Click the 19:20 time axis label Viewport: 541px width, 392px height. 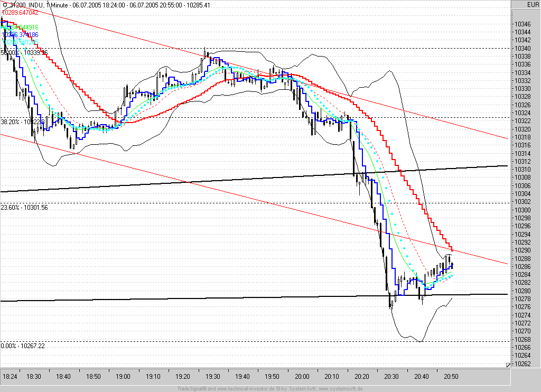182,377
